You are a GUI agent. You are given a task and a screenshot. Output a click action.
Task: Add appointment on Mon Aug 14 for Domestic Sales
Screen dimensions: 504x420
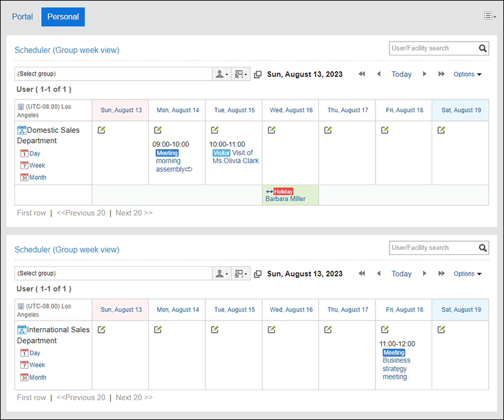[158, 130]
